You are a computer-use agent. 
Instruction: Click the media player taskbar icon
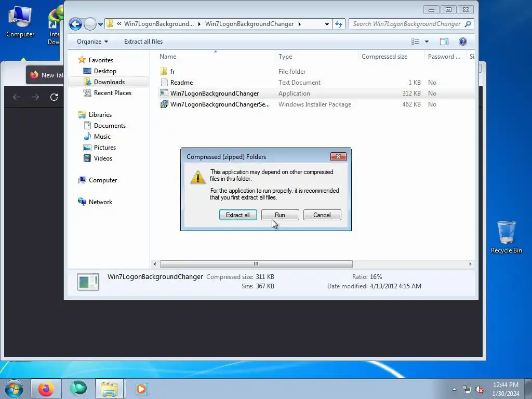[x=141, y=389]
